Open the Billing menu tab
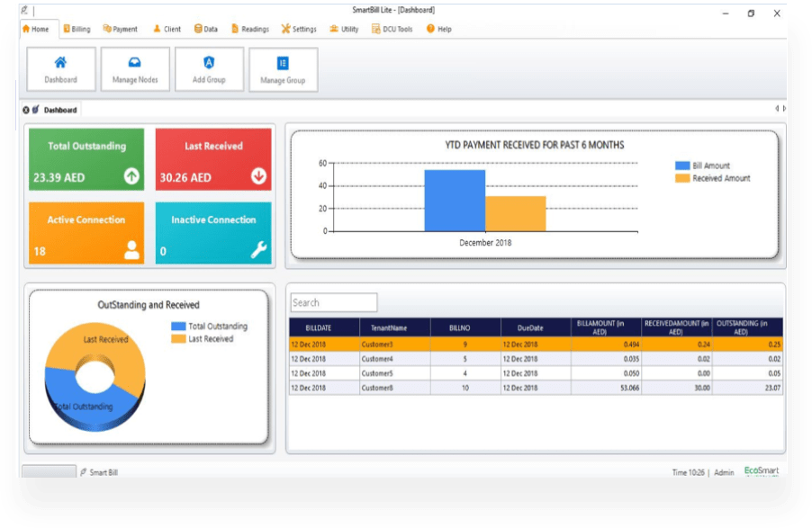Screen dimensions: 812x528 point(77,29)
